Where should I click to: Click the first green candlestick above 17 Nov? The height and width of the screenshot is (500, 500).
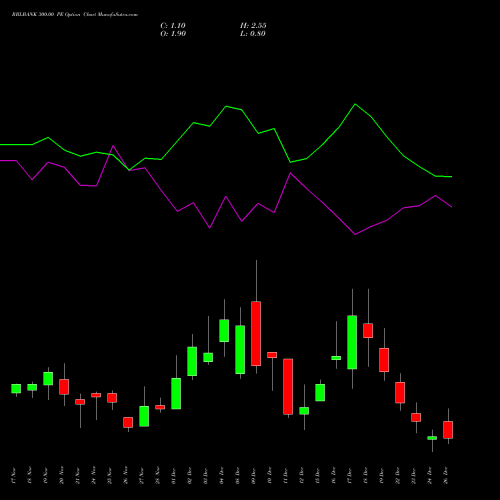[x=16, y=389]
